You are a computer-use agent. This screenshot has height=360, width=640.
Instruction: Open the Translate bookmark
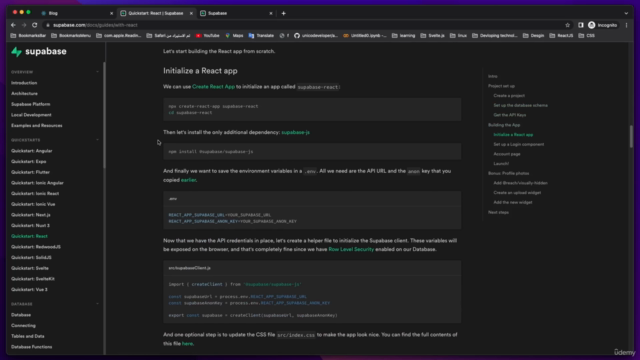click(x=261, y=36)
